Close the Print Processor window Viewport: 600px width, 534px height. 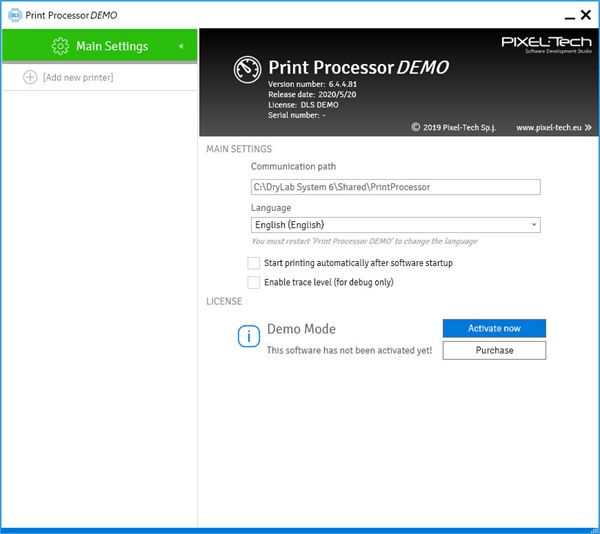[x=586, y=15]
